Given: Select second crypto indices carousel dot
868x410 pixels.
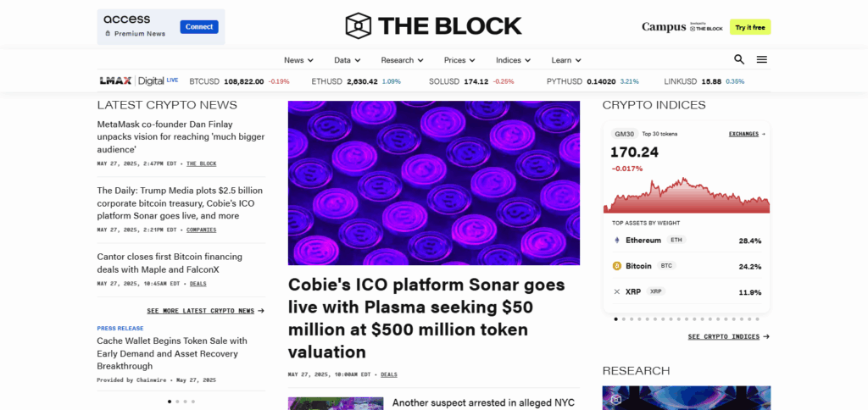Looking at the screenshot, I should click(x=623, y=319).
